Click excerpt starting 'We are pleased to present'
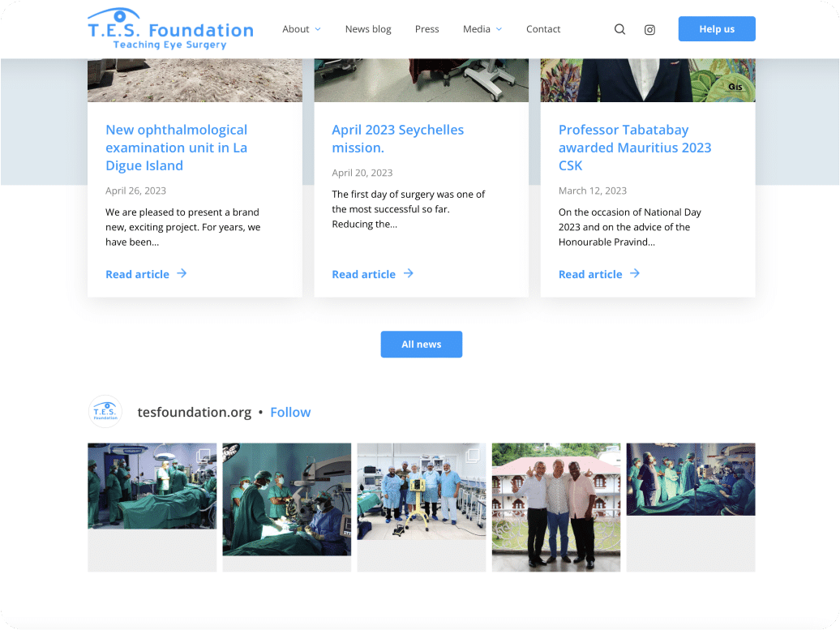This screenshot has width=840, height=630. (x=182, y=227)
